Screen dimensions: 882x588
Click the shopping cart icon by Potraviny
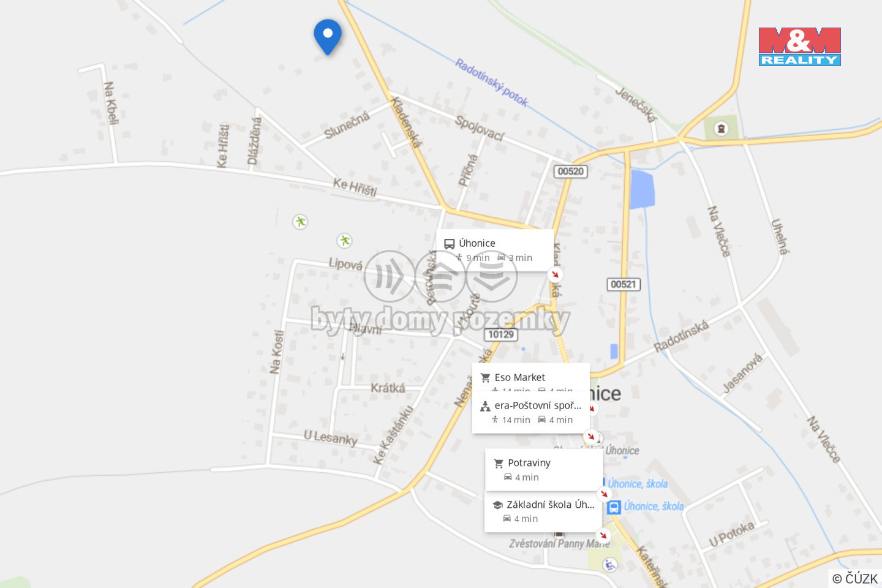499,463
